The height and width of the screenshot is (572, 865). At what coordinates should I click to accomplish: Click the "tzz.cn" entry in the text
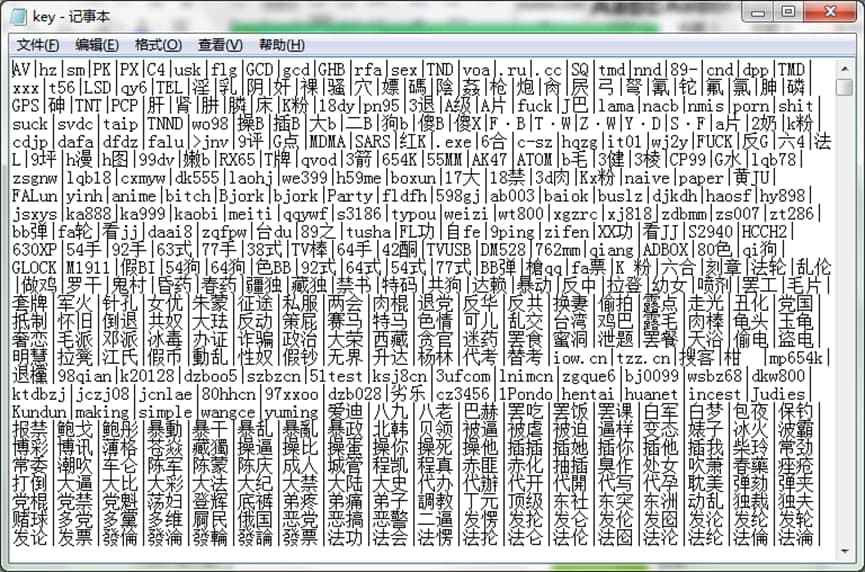(643, 358)
